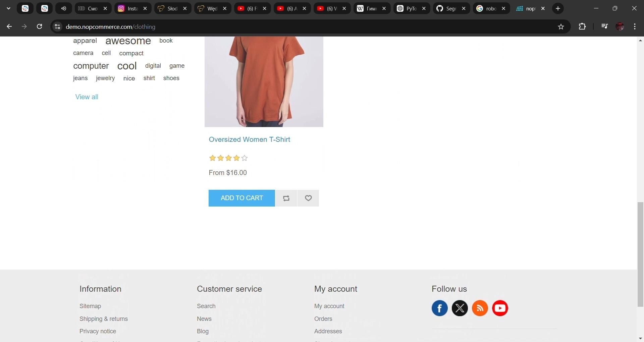Add to compare list for Oversized Women T-Shirt
644x342 pixels.
point(286,198)
